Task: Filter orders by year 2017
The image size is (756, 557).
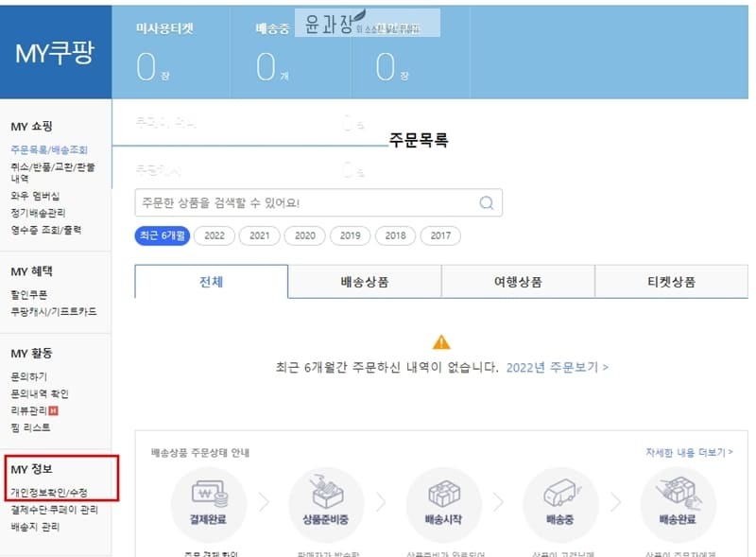Action: tap(440, 235)
